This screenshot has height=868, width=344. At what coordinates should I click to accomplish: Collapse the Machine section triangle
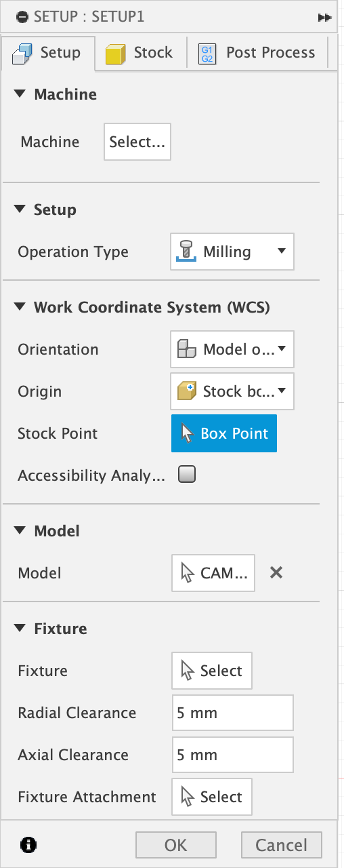pyautogui.click(x=20, y=94)
